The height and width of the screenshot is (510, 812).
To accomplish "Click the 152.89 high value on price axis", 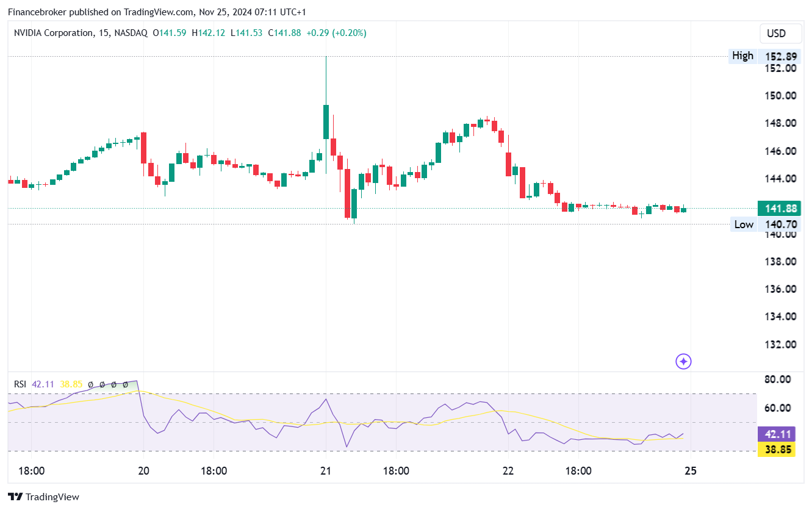I will (x=781, y=56).
